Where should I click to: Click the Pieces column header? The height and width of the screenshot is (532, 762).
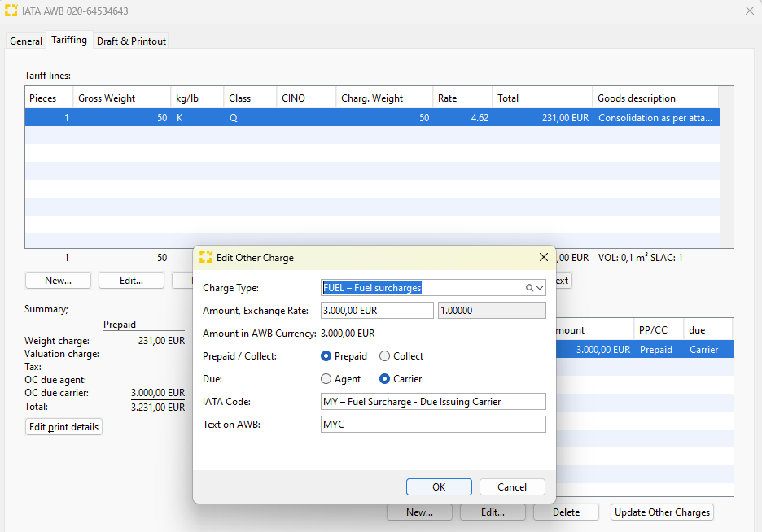(x=49, y=98)
